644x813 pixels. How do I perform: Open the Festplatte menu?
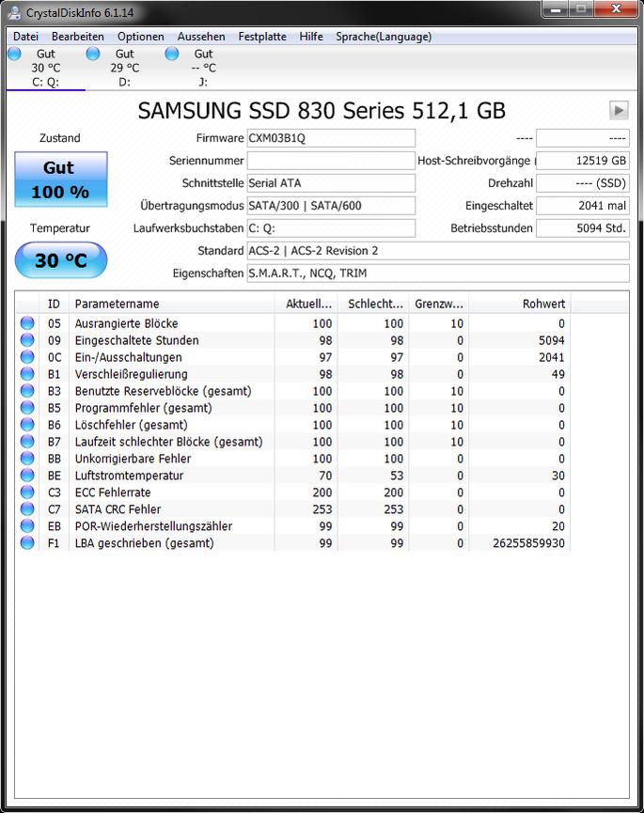pyautogui.click(x=262, y=37)
